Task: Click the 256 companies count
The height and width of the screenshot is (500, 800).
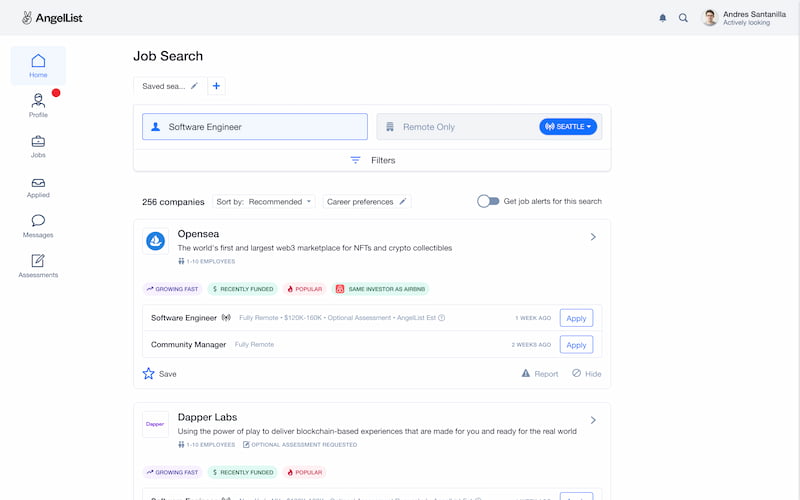Action: (x=173, y=202)
